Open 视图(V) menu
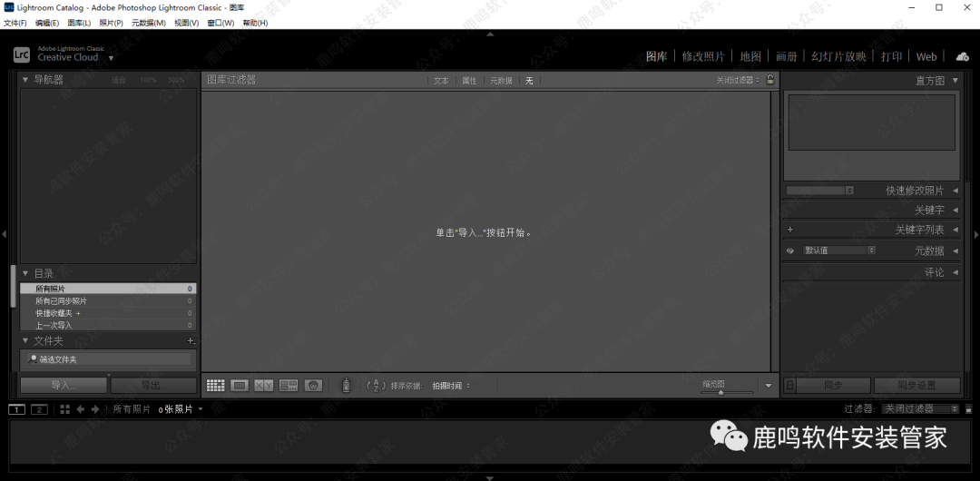The width and height of the screenshot is (980, 481). point(186,24)
